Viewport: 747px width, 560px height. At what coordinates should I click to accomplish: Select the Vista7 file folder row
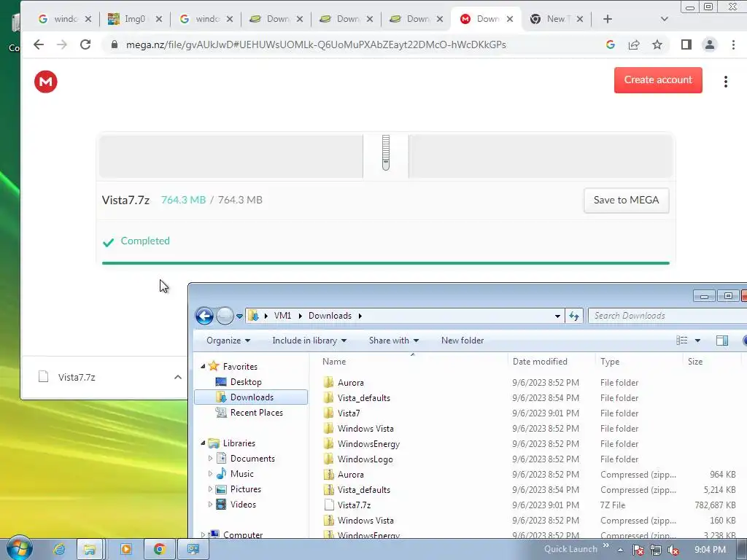529,413
